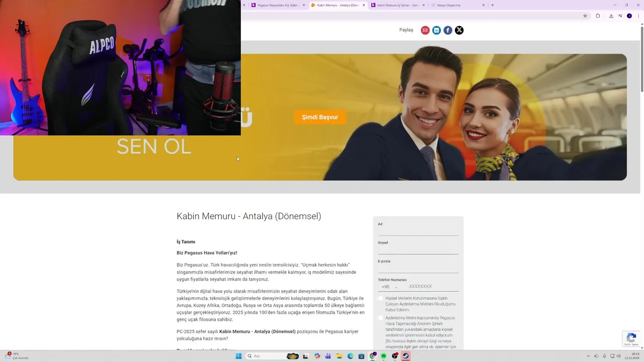
Task: Click the reCAPTCHA badge
Action: pos(631,339)
